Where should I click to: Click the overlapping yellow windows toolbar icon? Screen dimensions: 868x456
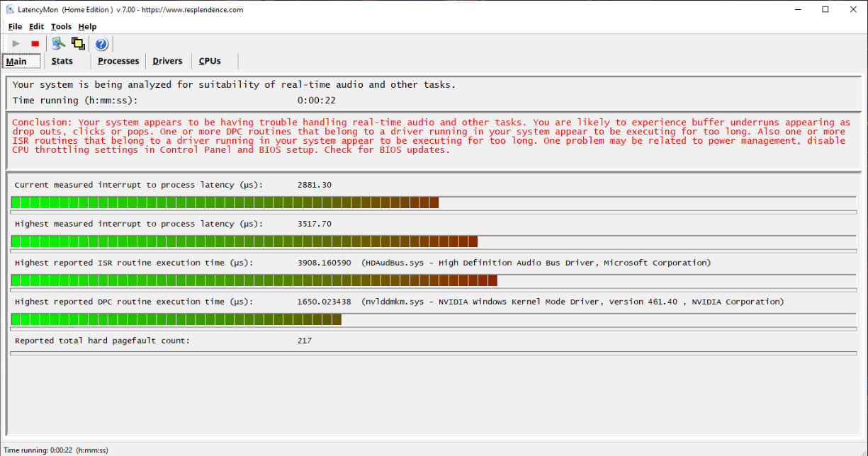click(x=78, y=44)
